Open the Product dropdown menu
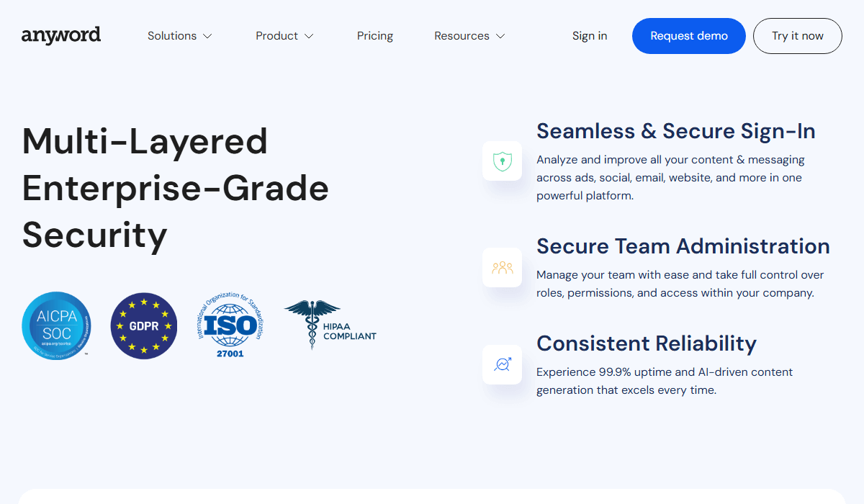Image resolution: width=864 pixels, height=504 pixels. click(x=284, y=35)
